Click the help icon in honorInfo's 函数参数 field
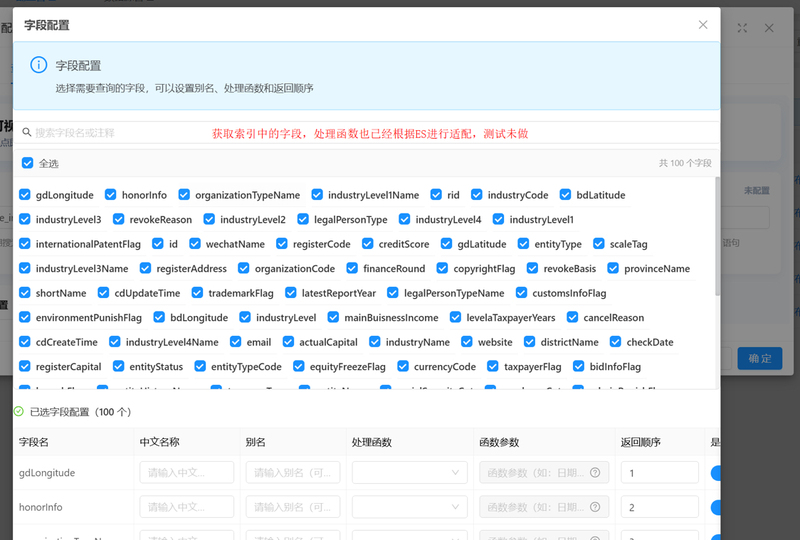The width and height of the screenshot is (800, 540). tap(595, 508)
